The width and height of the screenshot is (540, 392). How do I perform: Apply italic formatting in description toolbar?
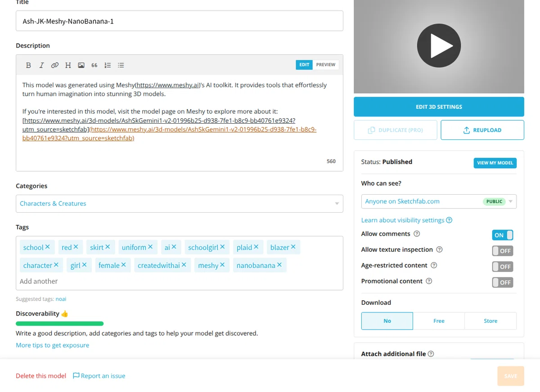(x=41, y=65)
